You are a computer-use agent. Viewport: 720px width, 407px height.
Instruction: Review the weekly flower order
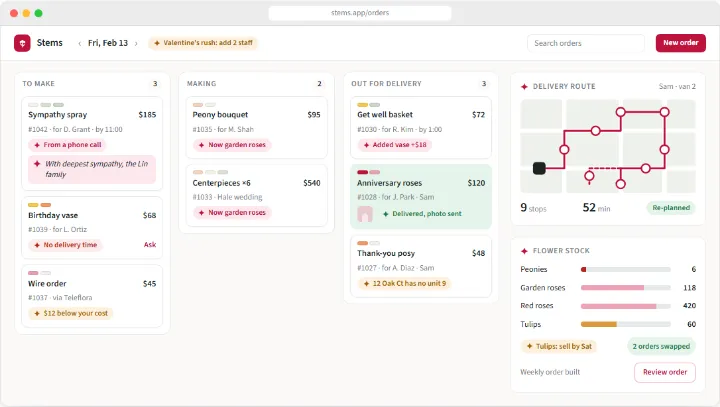pos(665,372)
